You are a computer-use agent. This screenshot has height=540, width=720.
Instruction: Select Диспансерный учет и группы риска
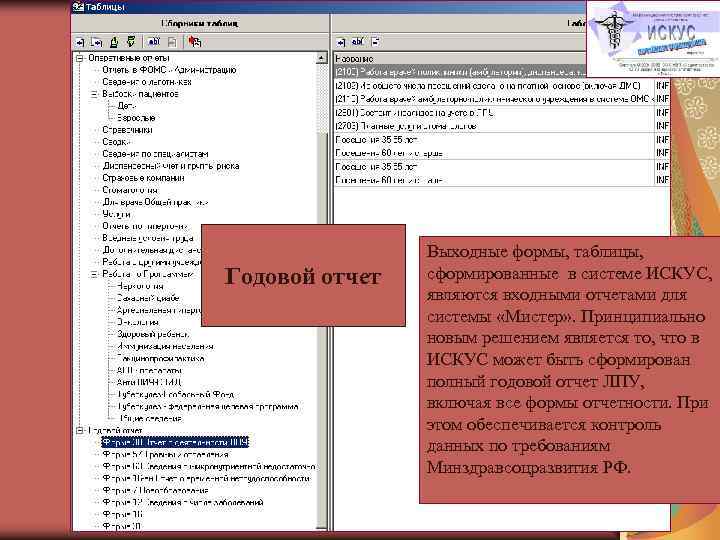(170, 166)
